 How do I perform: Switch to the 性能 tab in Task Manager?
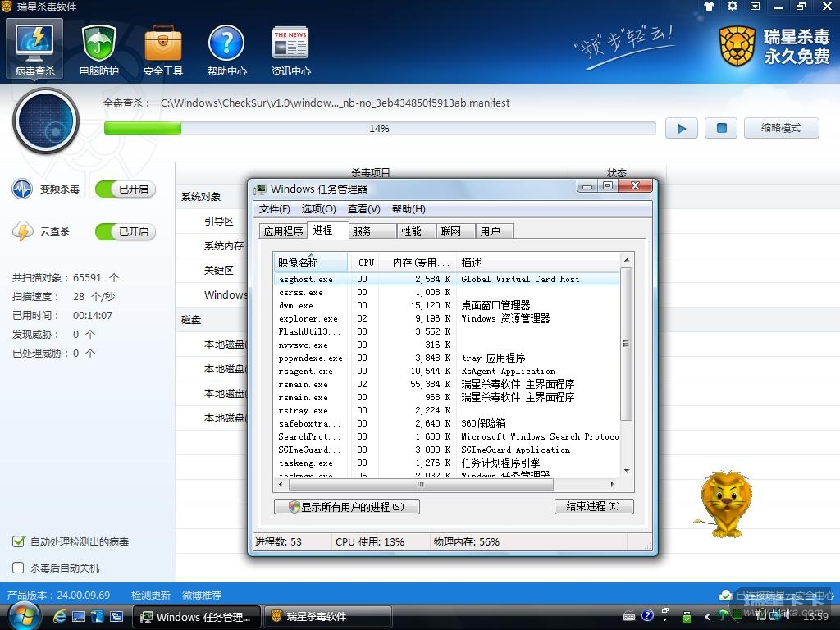[412, 231]
